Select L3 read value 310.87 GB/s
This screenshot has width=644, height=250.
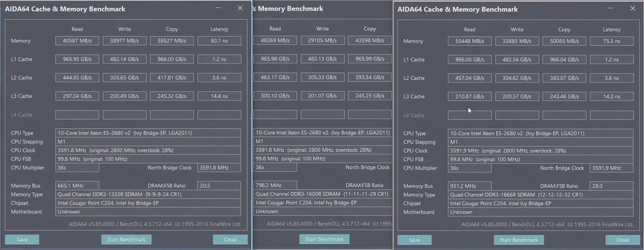click(470, 96)
